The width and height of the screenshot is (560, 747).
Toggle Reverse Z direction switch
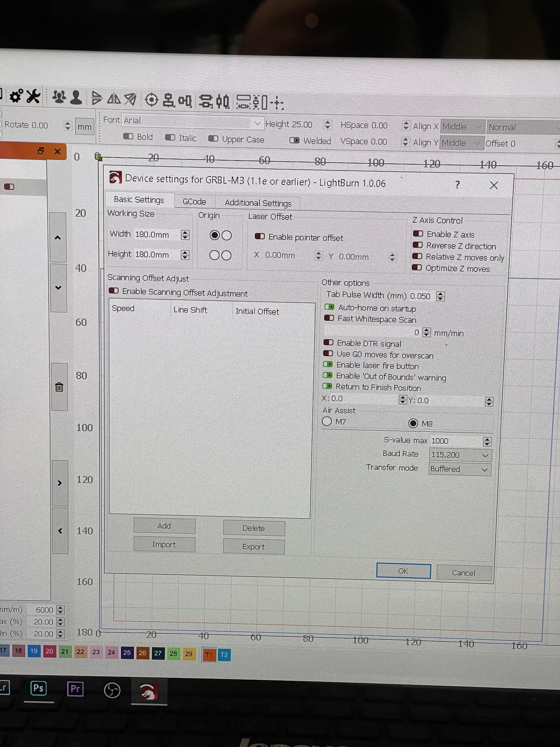[x=418, y=245]
